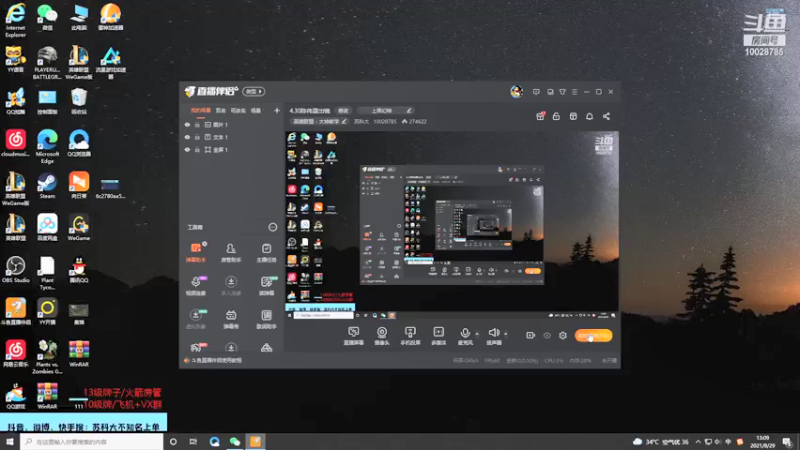Select the 文本 1 source row
Screen dimensions: 800x450
pyautogui.click(x=232, y=137)
